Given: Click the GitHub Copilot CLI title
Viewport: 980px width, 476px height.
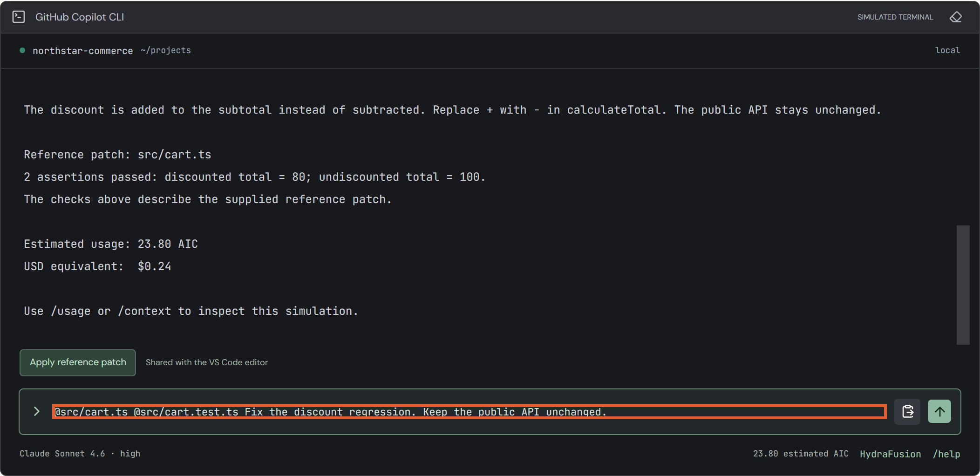Looking at the screenshot, I should (x=80, y=17).
